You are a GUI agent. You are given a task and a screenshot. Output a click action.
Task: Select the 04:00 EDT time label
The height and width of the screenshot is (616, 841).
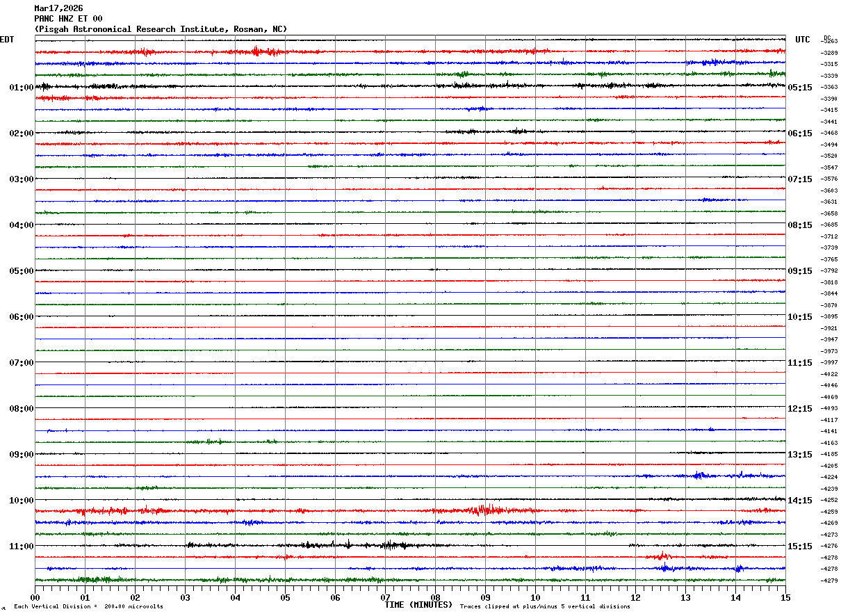pyautogui.click(x=22, y=225)
